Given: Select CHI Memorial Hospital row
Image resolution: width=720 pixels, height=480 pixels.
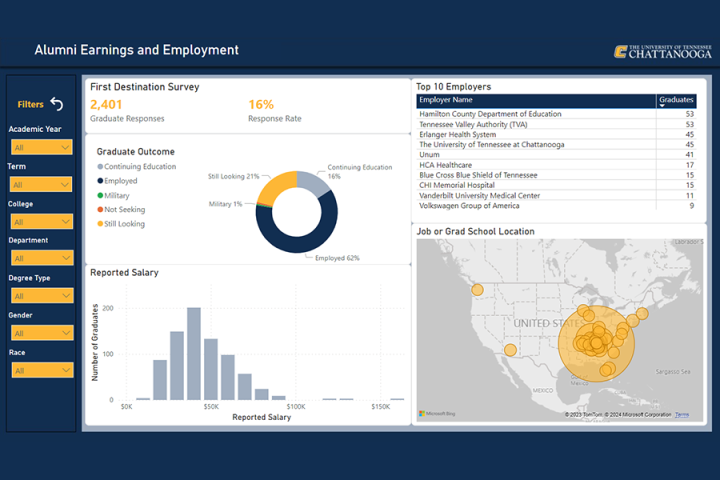Looking at the screenshot, I should (x=556, y=185).
